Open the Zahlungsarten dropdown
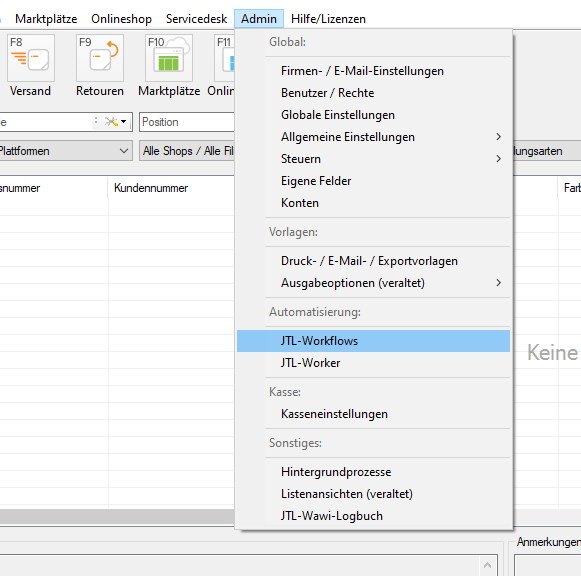Image resolution: width=581 pixels, height=576 pixels. [x=547, y=151]
